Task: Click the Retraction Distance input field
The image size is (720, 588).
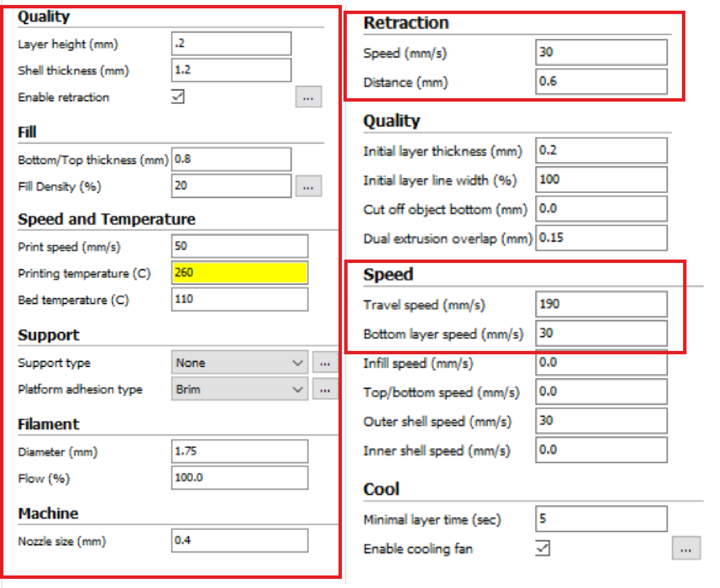Action: pos(601,81)
